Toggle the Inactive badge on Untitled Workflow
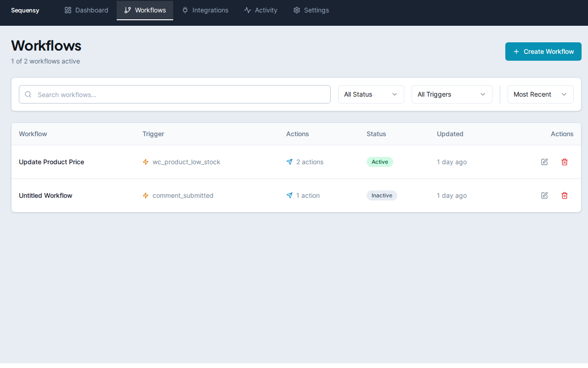The height and width of the screenshot is (368, 588). (x=382, y=195)
